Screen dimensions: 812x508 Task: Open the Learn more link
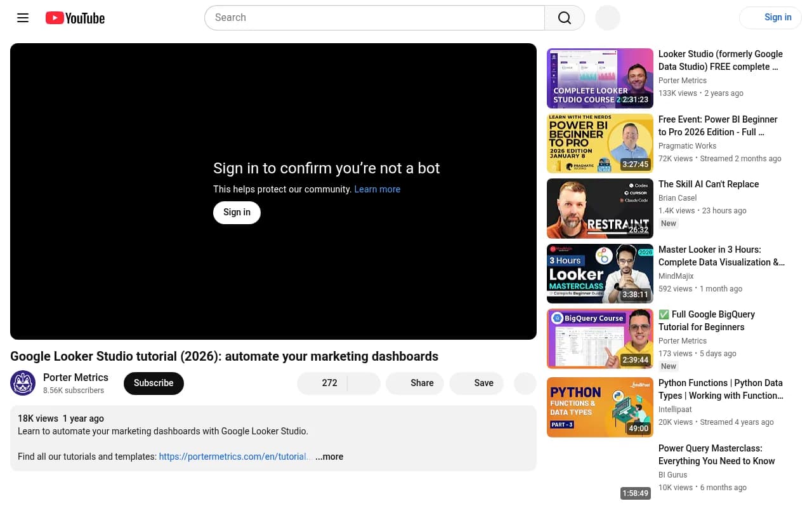(x=377, y=189)
